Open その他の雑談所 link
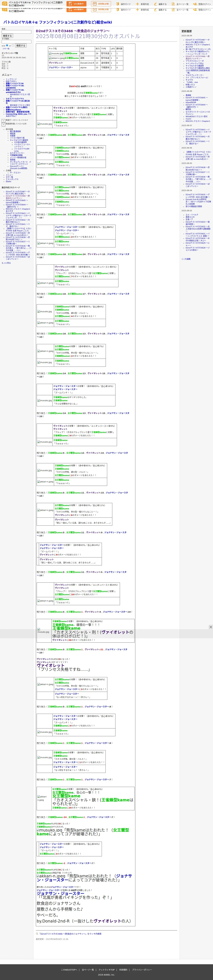The width and height of the screenshot is (213, 980). coord(21,142)
